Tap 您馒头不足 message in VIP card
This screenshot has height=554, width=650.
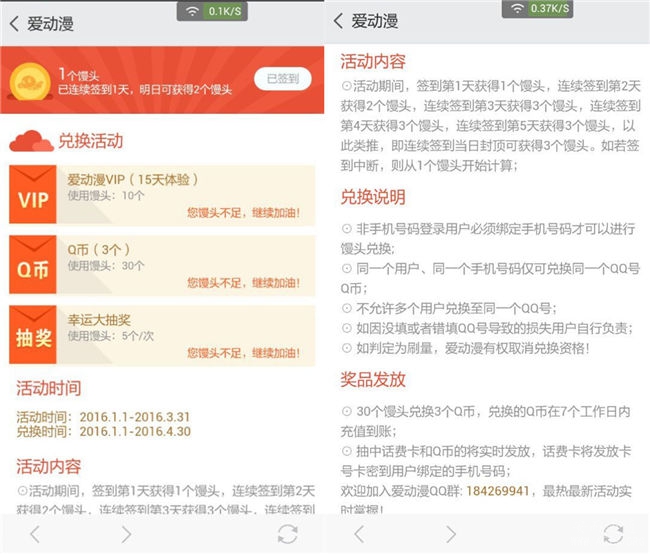pos(243,213)
